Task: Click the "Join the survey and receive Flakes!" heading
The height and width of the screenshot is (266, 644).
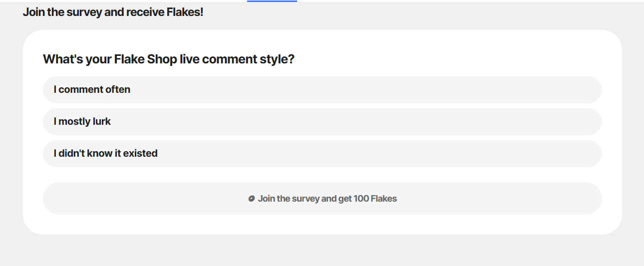Action: click(113, 12)
